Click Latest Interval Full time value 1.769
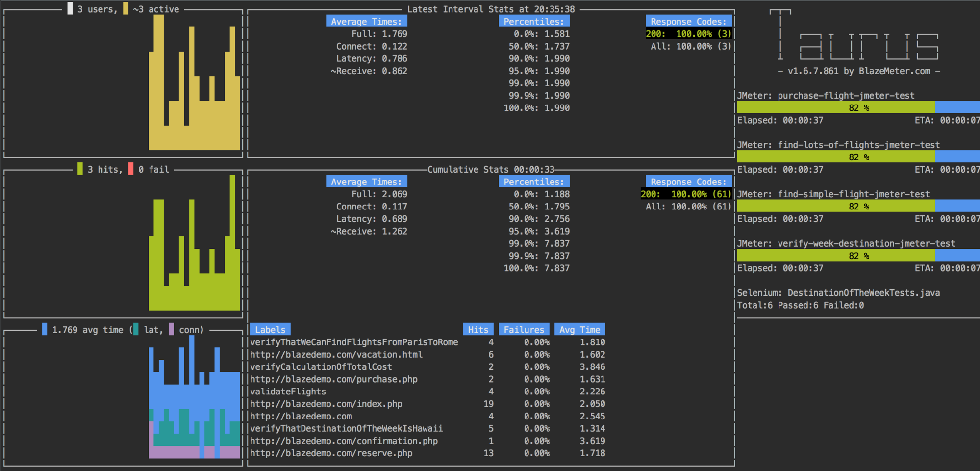 coord(395,33)
